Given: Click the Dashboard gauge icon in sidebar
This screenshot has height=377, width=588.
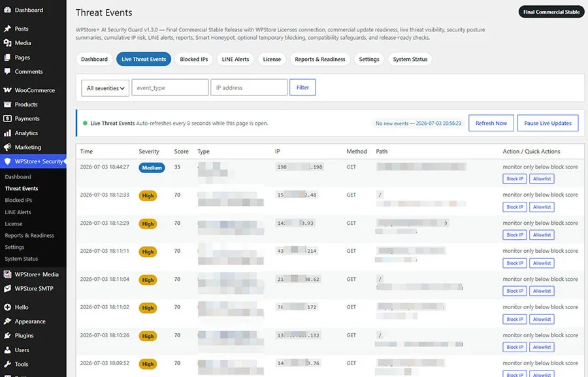Looking at the screenshot, I should [7, 10].
